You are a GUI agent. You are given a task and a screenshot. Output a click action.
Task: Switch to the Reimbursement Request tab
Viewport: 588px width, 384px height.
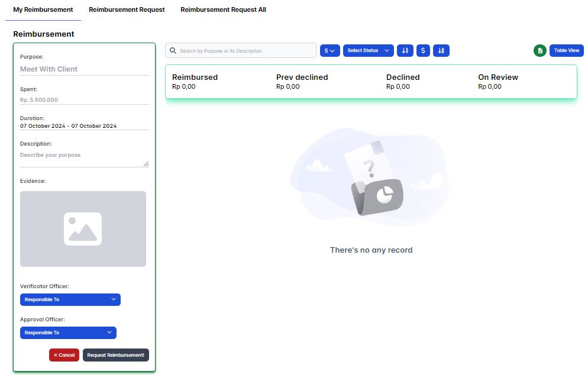[127, 10]
